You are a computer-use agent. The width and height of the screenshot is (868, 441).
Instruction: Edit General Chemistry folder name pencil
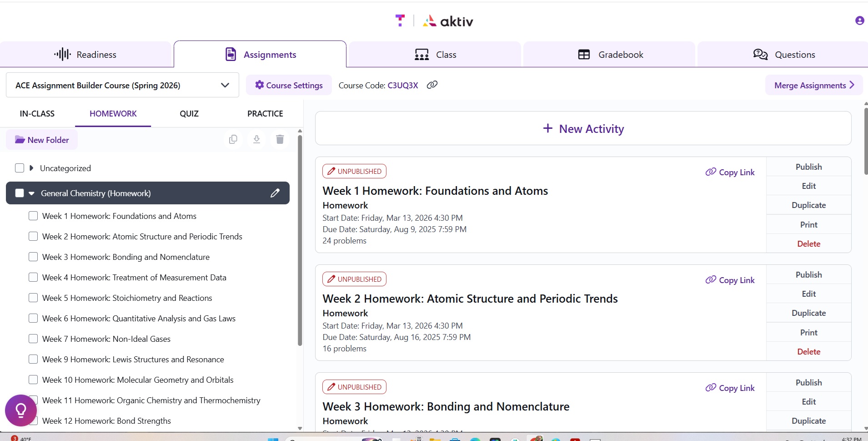click(275, 193)
